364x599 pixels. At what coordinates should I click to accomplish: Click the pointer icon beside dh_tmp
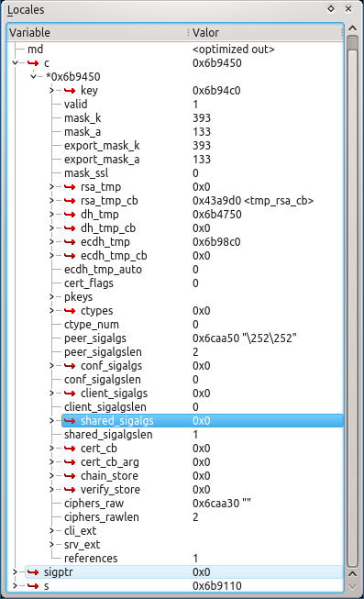pos(70,215)
